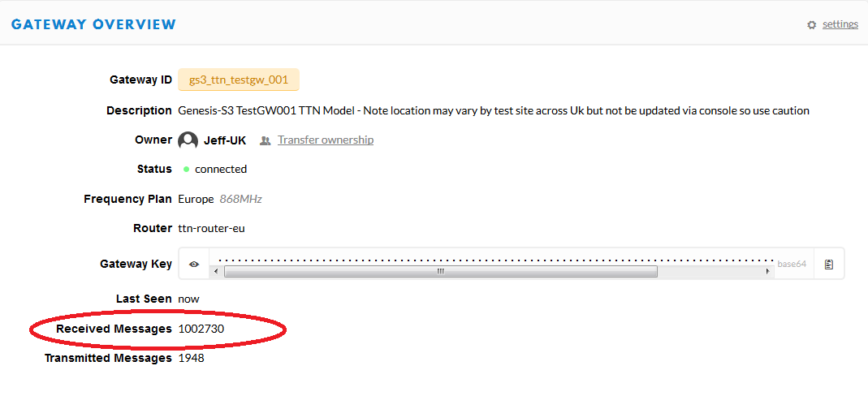
Task: Click the gs3_ttn_testgw_001 Gateway ID badge
Action: tap(239, 80)
